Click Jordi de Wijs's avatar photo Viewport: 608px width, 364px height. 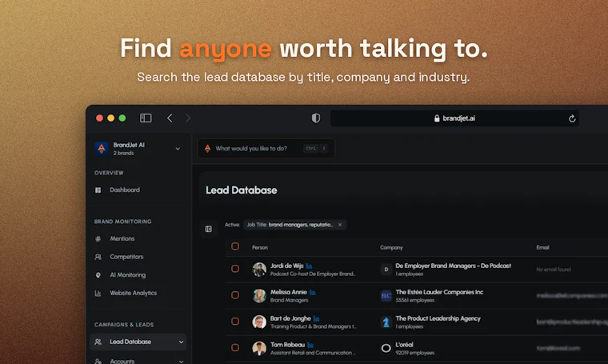tap(259, 270)
